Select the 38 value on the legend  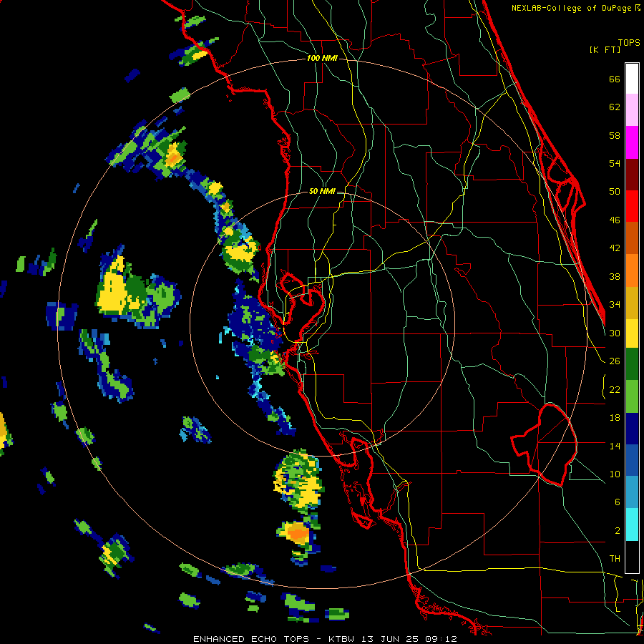pyautogui.click(x=615, y=276)
